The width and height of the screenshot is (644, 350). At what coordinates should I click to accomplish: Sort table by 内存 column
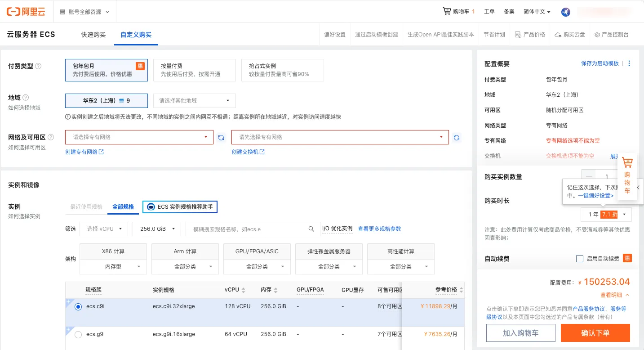(x=275, y=290)
